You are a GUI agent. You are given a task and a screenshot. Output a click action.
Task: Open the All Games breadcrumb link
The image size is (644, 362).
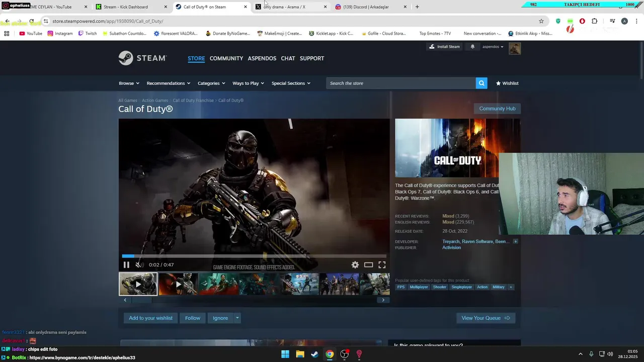click(128, 101)
